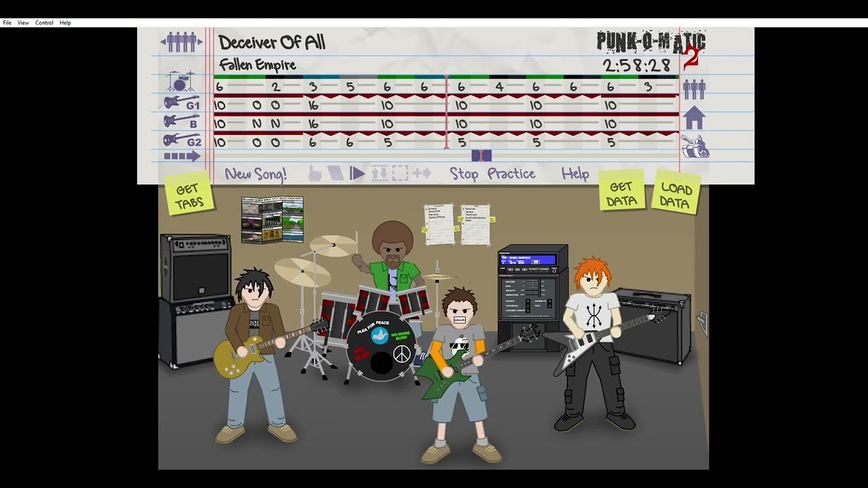
Task: Select the dashed selection box tool
Action: [400, 174]
